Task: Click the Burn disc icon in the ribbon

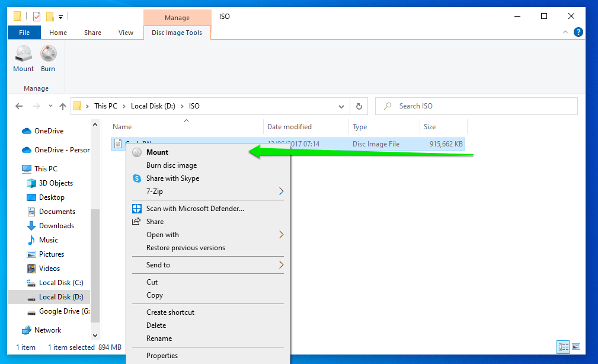Action: (x=48, y=59)
